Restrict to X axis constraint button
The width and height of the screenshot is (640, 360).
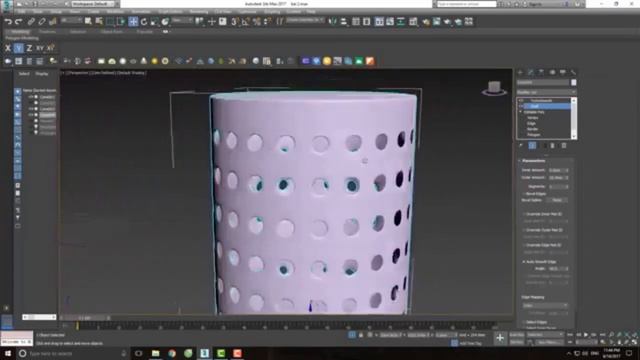(x=8, y=48)
